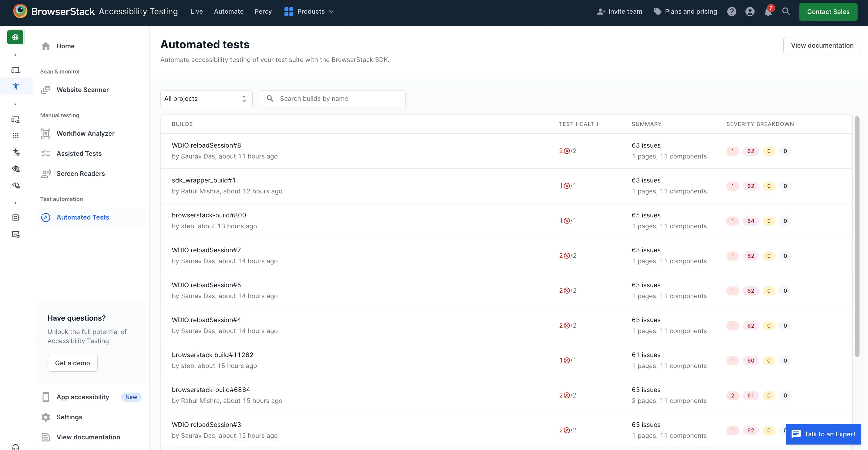Open the user account profile icon
The image size is (868, 450).
[x=750, y=12]
